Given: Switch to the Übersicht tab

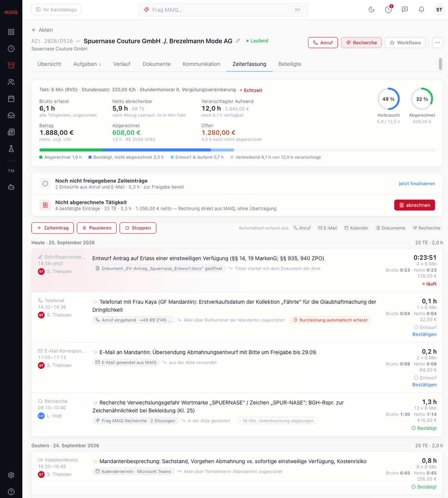Looking at the screenshot, I should point(49,64).
